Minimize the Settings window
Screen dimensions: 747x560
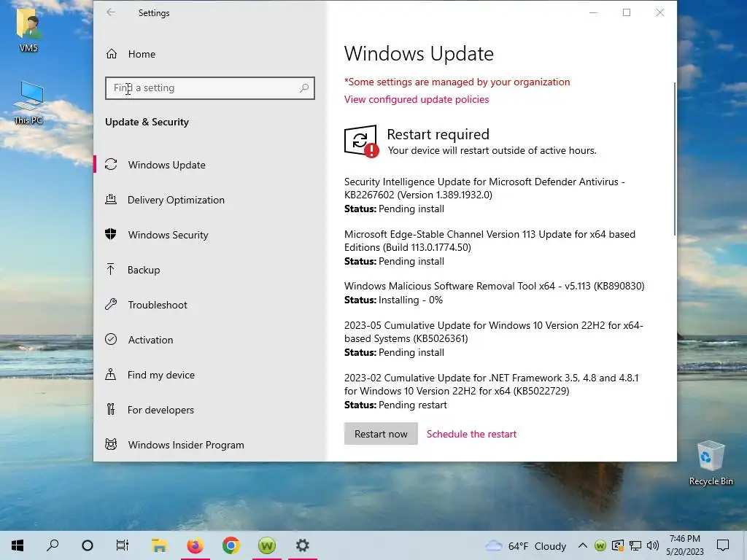click(x=593, y=12)
